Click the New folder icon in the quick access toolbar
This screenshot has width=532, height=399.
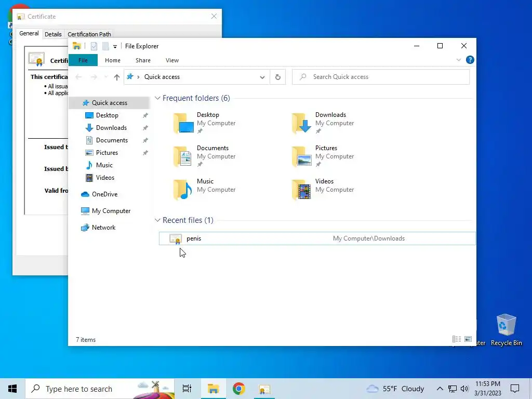(x=105, y=46)
